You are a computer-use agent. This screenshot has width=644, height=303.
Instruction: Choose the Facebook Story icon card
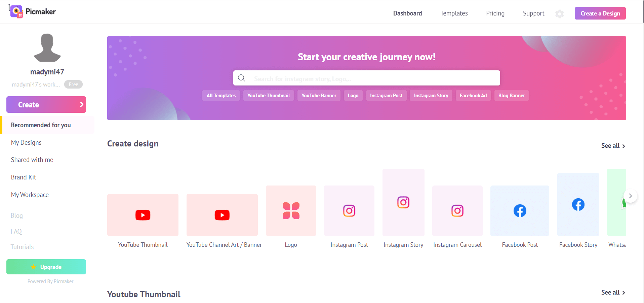point(578,205)
